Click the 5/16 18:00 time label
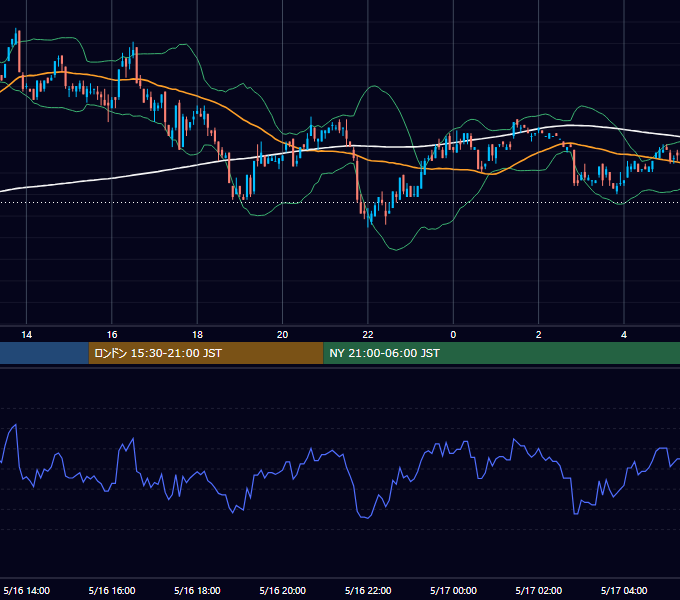This screenshot has width=680, height=600. 197,590
